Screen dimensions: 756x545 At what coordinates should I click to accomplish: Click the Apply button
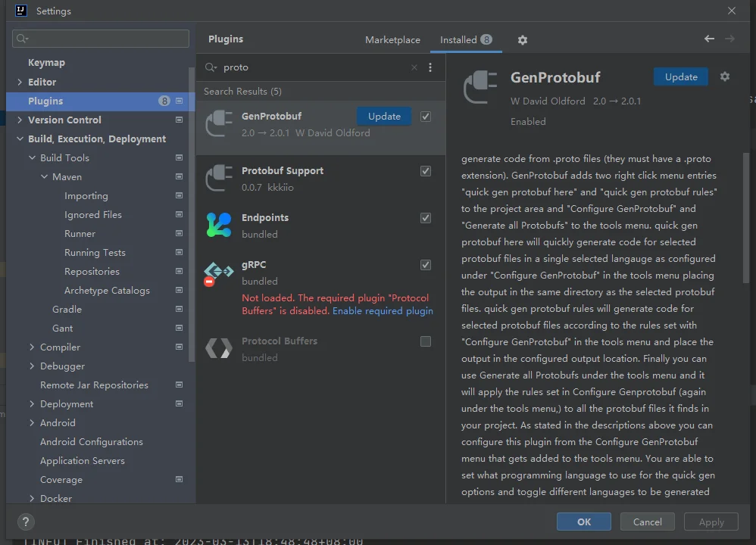711,522
